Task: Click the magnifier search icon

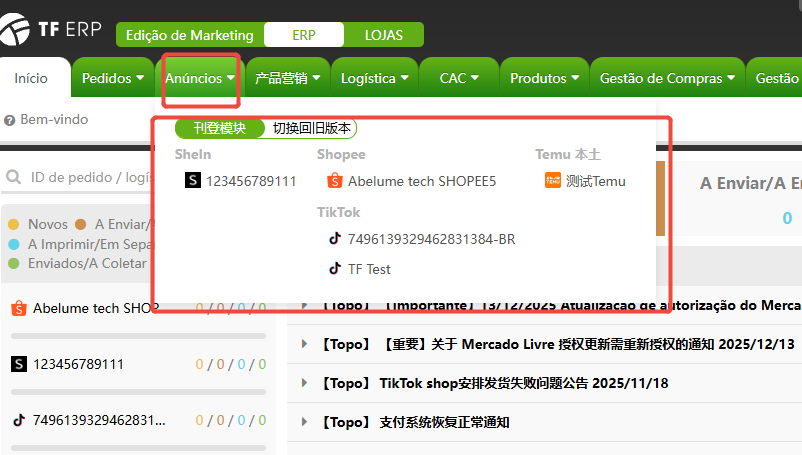Action: click(x=15, y=178)
